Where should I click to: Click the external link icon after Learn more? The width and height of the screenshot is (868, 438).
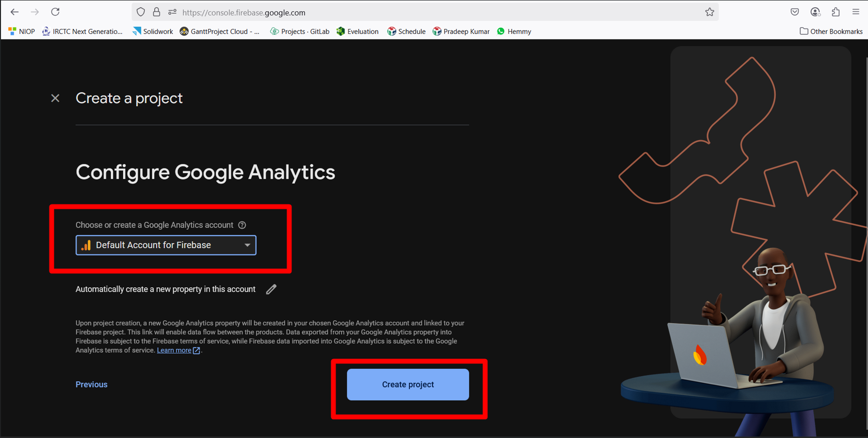coord(196,350)
